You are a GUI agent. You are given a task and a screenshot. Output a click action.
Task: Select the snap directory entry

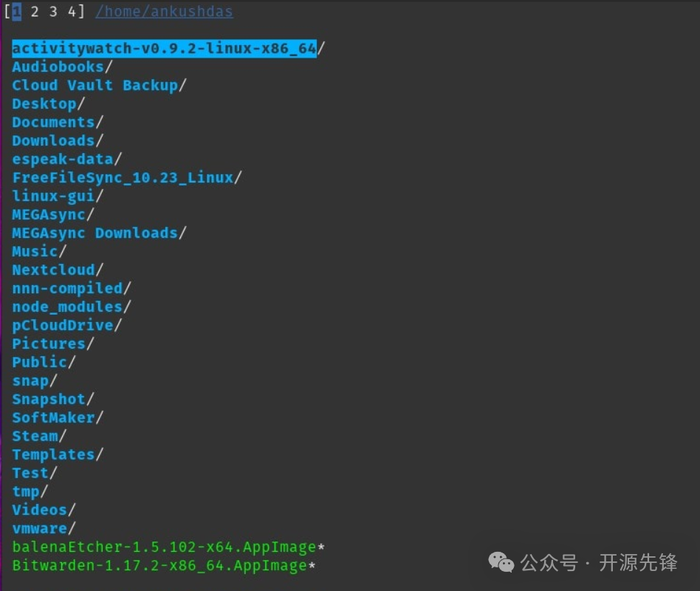[x=35, y=381]
